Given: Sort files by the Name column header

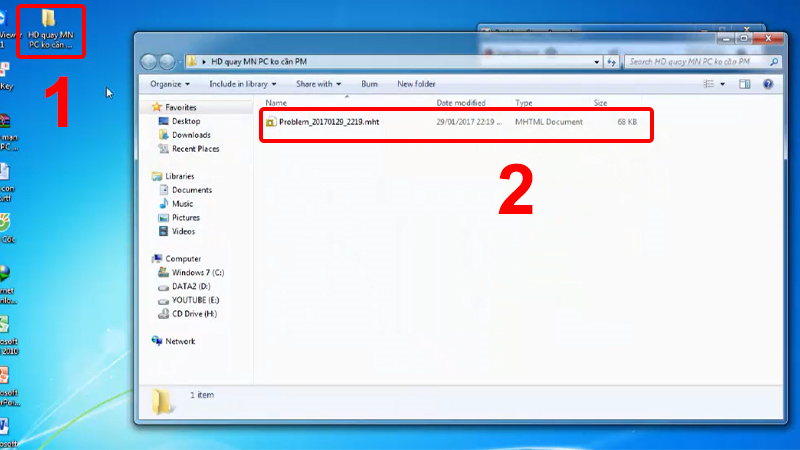Looking at the screenshot, I should pyautogui.click(x=277, y=103).
